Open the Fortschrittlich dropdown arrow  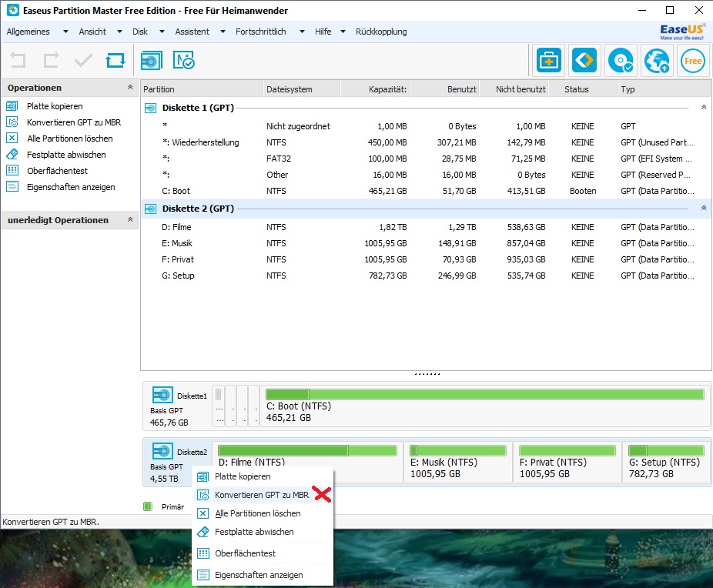click(x=302, y=32)
